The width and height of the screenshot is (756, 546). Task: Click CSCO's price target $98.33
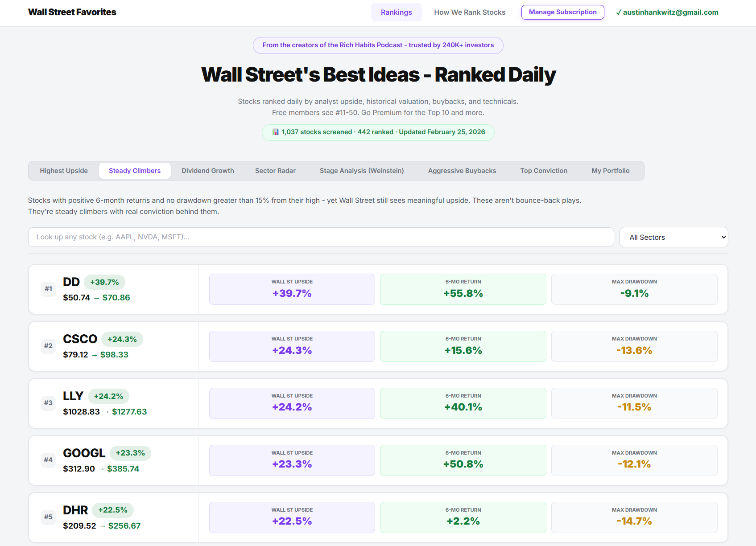pyautogui.click(x=114, y=355)
